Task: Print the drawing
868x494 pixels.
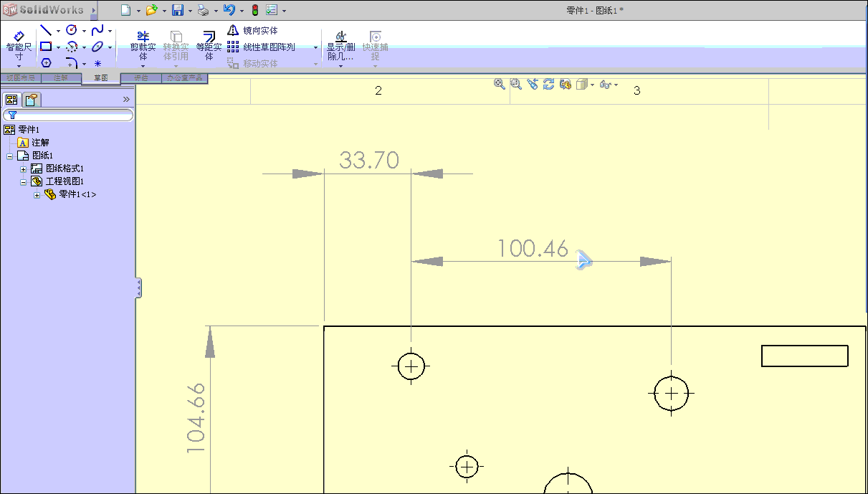Action: [x=203, y=10]
